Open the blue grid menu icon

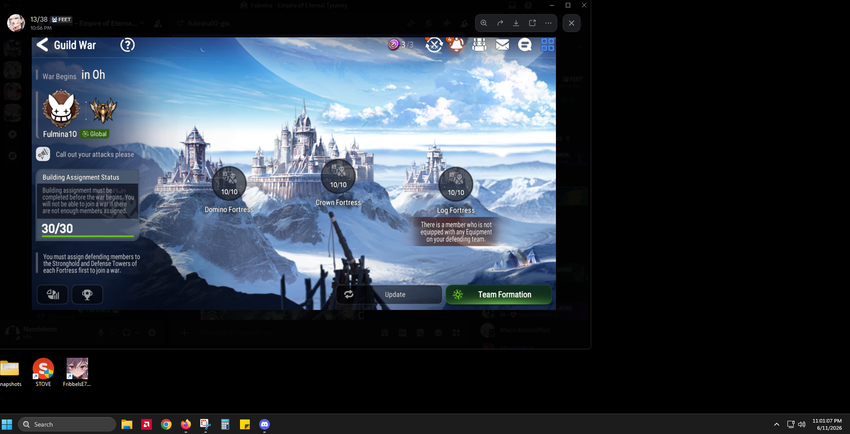coord(548,44)
